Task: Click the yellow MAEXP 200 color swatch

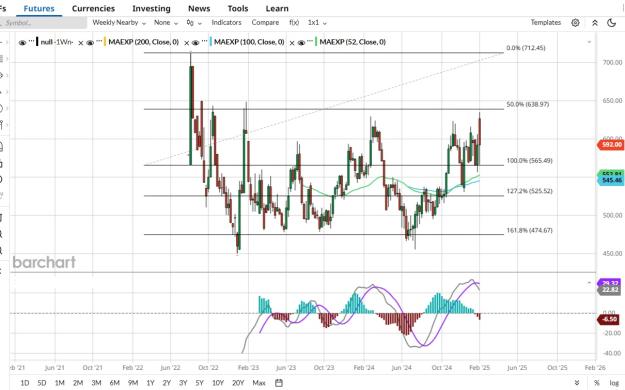Action: coord(105,41)
